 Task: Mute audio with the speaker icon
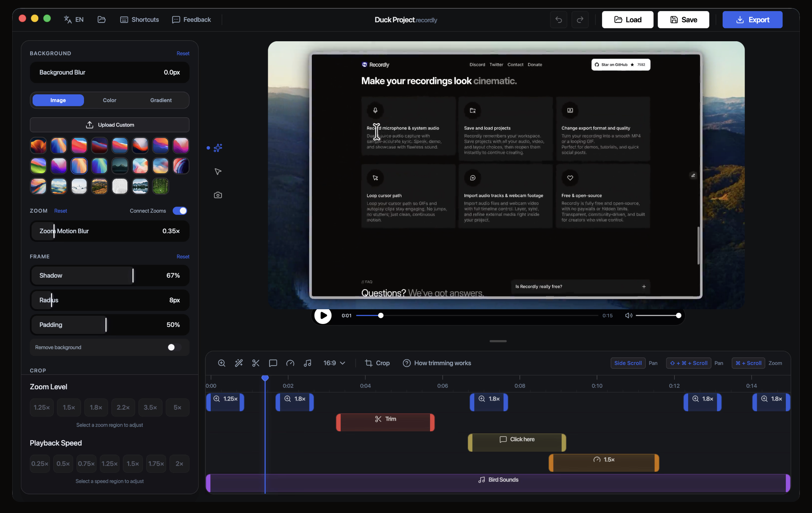click(x=629, y=316)
